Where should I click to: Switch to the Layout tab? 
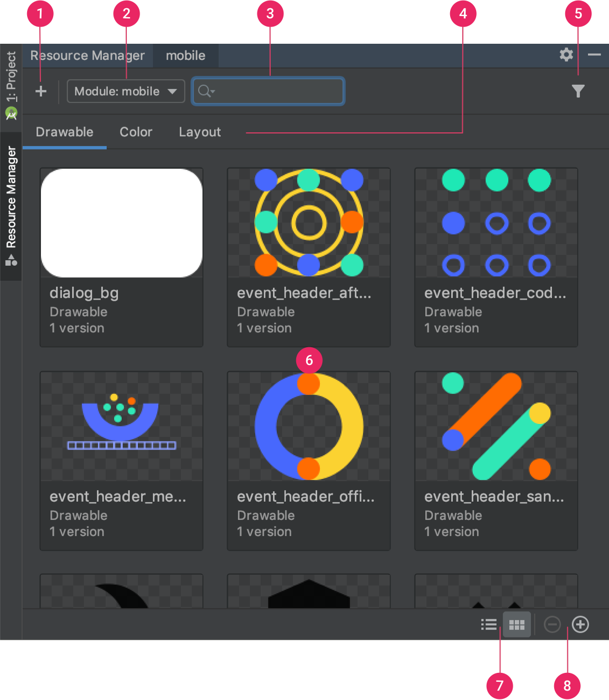coord(199,132)
